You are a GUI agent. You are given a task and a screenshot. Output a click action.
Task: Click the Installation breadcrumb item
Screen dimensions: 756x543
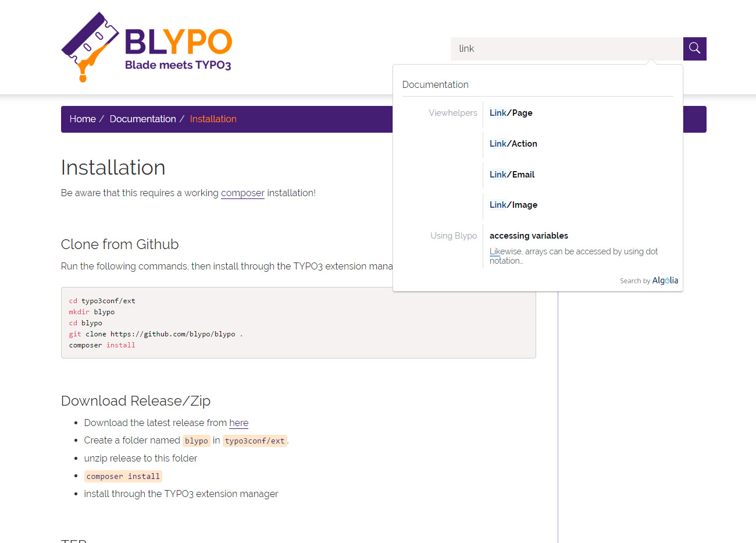[x=213, y=119]
